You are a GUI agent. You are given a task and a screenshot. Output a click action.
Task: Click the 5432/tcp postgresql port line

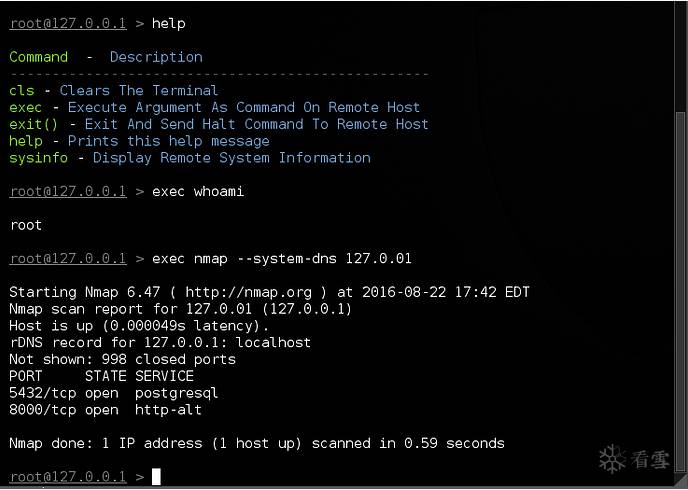click(114, 393)
